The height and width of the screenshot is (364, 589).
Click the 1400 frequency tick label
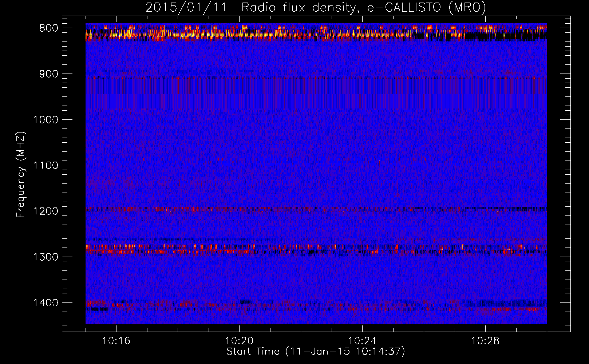46,303
